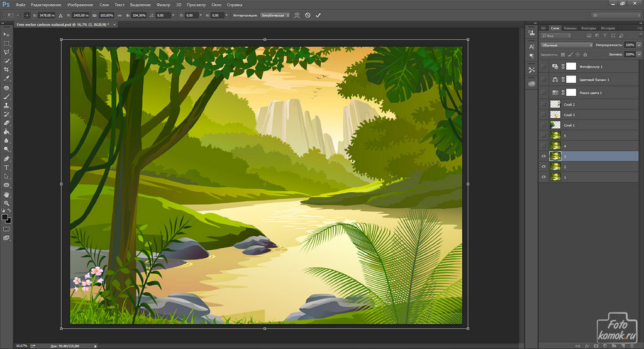Click the foreground color swatch
This screenshot has width=644, height=349.
[5, 217]
